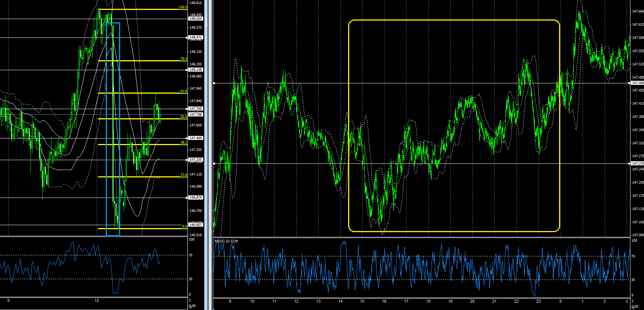Screen dimensions: 644x310
Task: Select the Fibonacci 0.0 level label
Action: point(185,227)
